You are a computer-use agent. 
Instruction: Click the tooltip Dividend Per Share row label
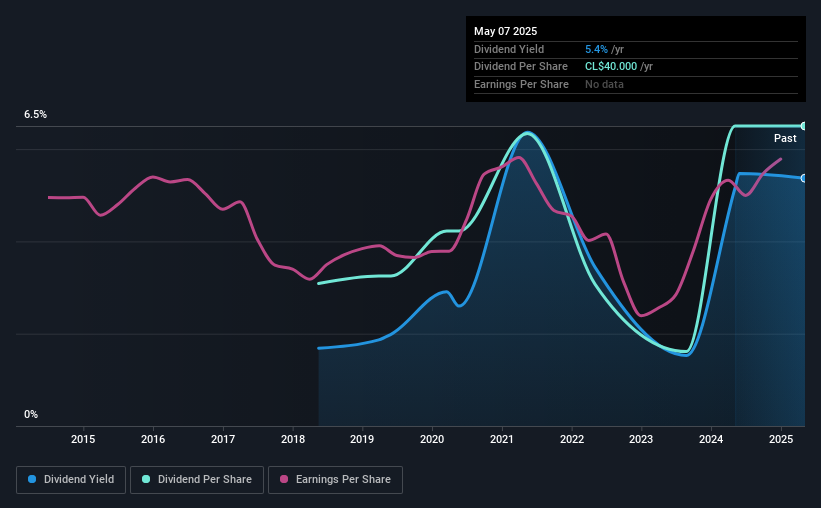coord(520,67)
